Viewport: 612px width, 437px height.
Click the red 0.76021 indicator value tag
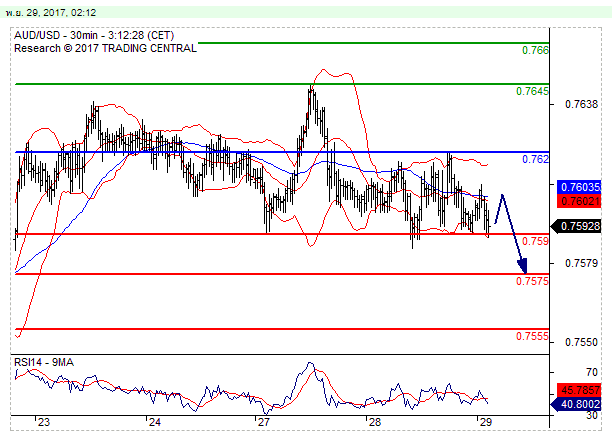click(x=579, y=201)
